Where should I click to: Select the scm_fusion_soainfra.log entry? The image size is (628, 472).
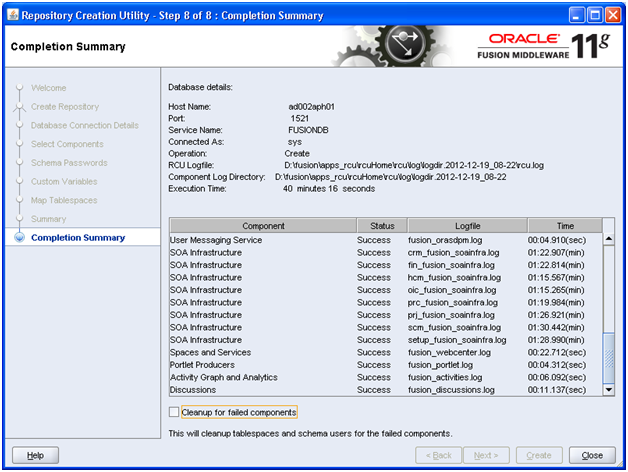pyautogui.click(x=454, y=327)
